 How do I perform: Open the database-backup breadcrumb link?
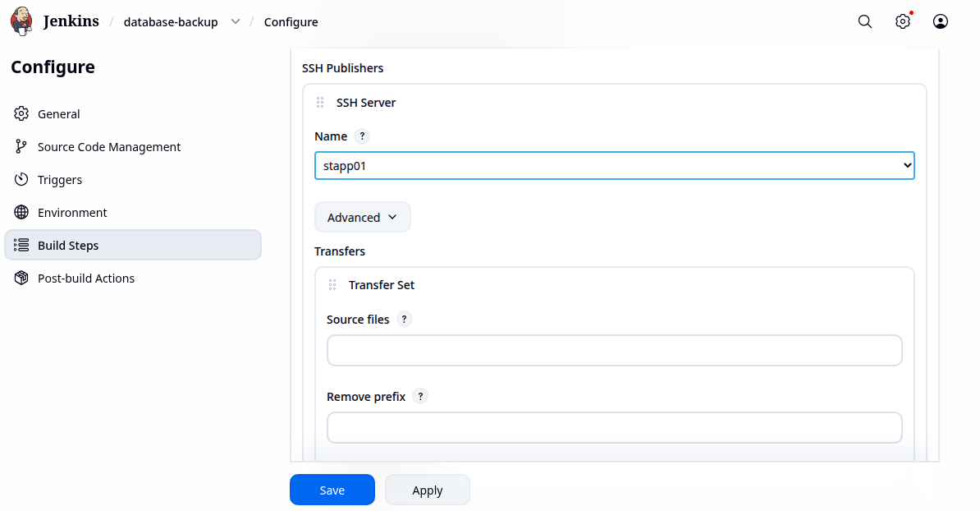pos(171,22)
